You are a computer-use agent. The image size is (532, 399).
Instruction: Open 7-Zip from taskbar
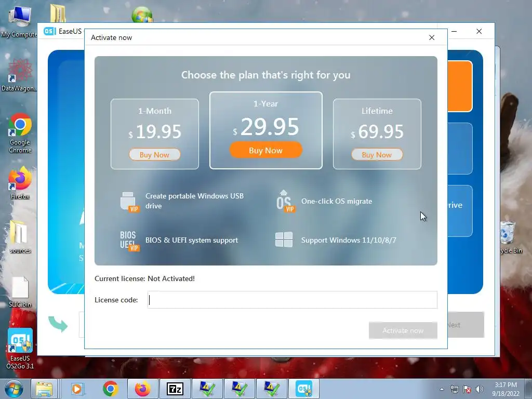click(175, 389)
